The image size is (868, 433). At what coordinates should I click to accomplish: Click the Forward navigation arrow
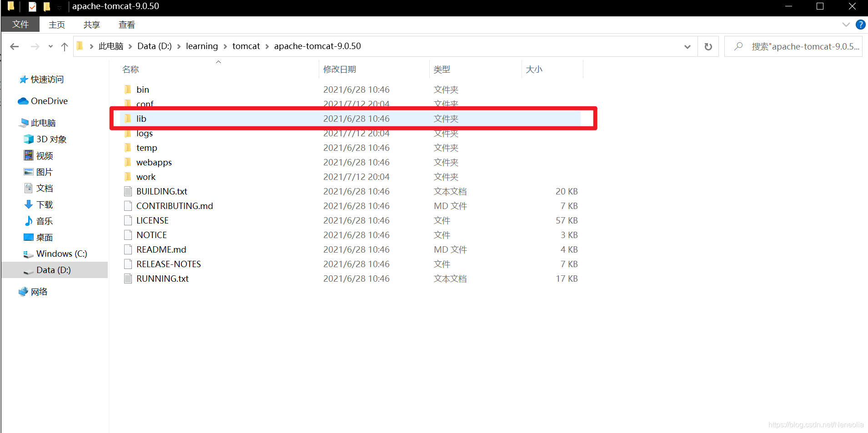35,46
